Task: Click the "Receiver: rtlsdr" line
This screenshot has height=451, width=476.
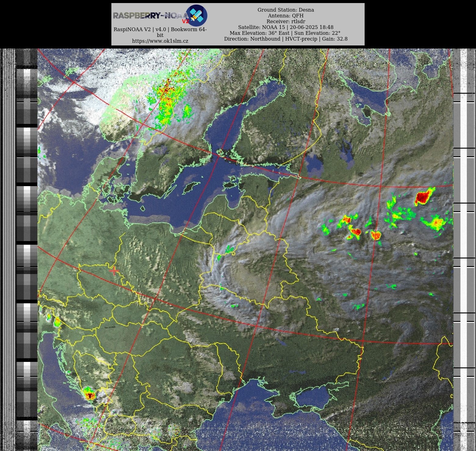Action: point(286,21)
